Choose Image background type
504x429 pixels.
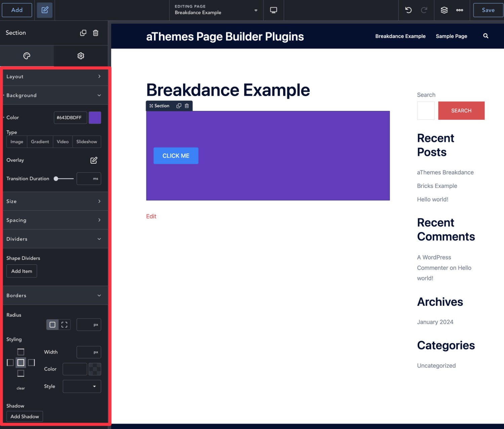[x=17, y=142]
